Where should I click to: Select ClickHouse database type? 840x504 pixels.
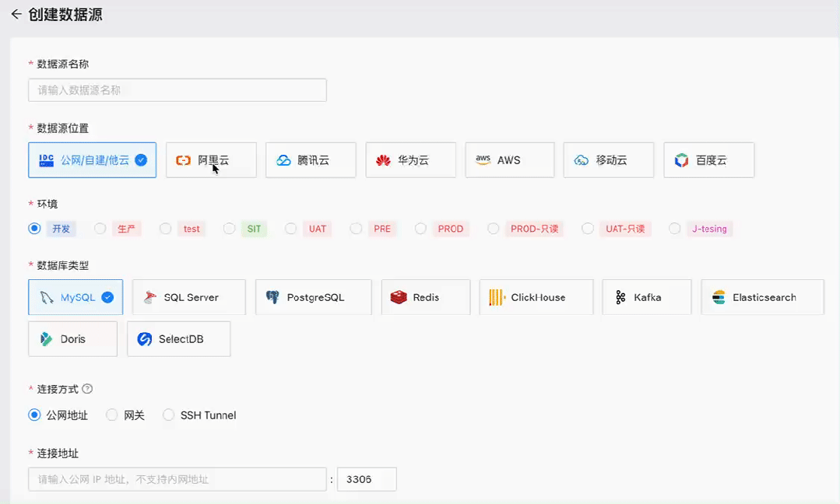pyautogui.click(x=536, y=297)
